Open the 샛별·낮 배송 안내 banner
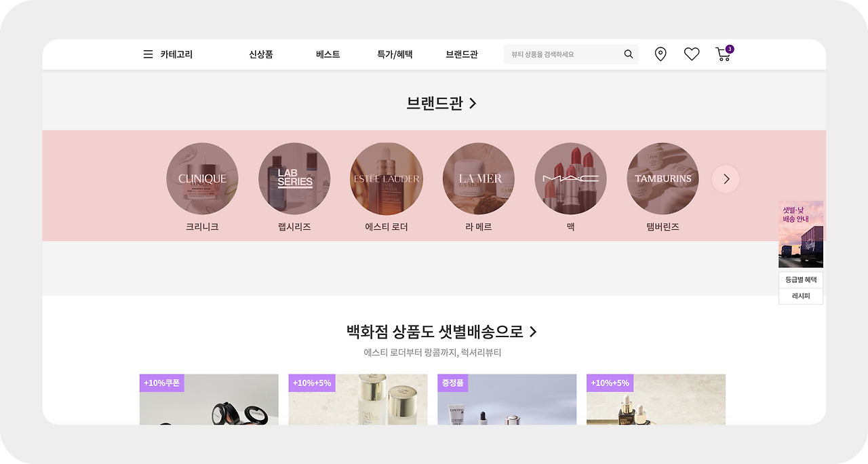The width and height of the screenshot is (868, 464). coord(801,234)
